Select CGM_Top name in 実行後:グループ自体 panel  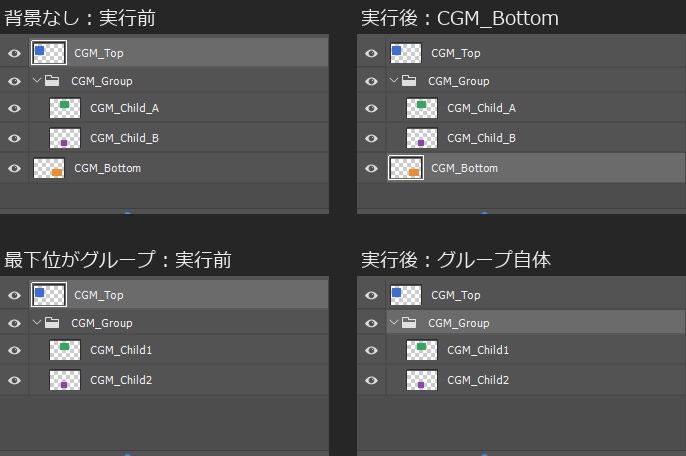[x=456, y=295]
